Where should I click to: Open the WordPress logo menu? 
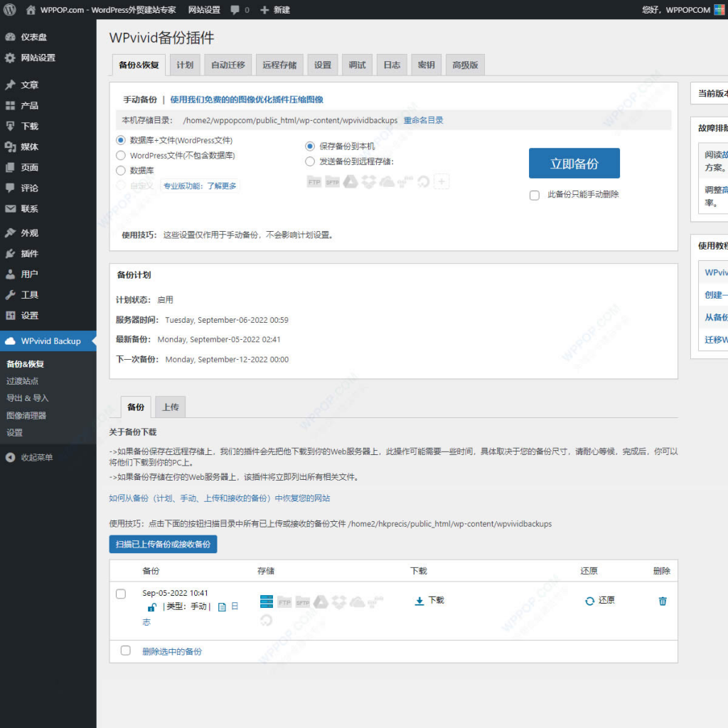10,10
